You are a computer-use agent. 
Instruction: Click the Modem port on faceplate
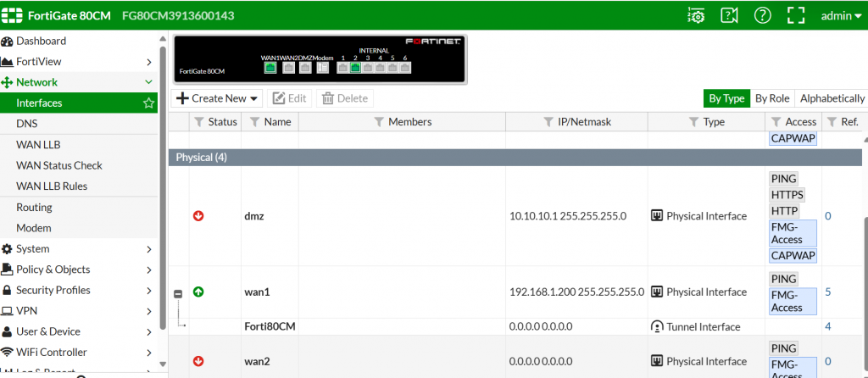pos(322,68)
